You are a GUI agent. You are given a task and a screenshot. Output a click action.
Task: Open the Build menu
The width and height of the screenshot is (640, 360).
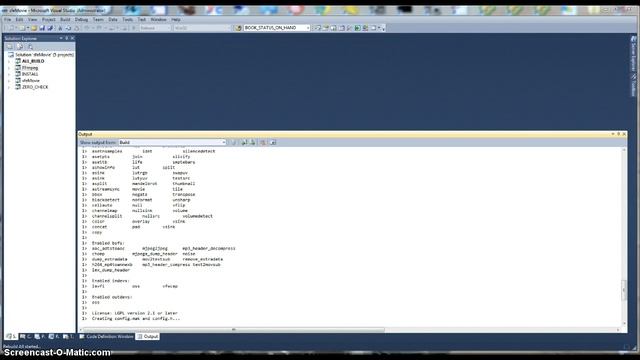coord(65,19)
